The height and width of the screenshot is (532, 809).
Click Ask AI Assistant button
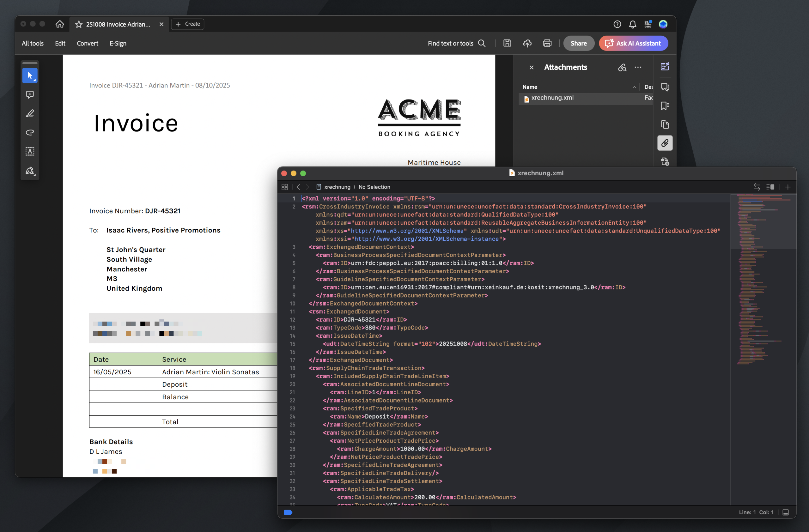633,43
